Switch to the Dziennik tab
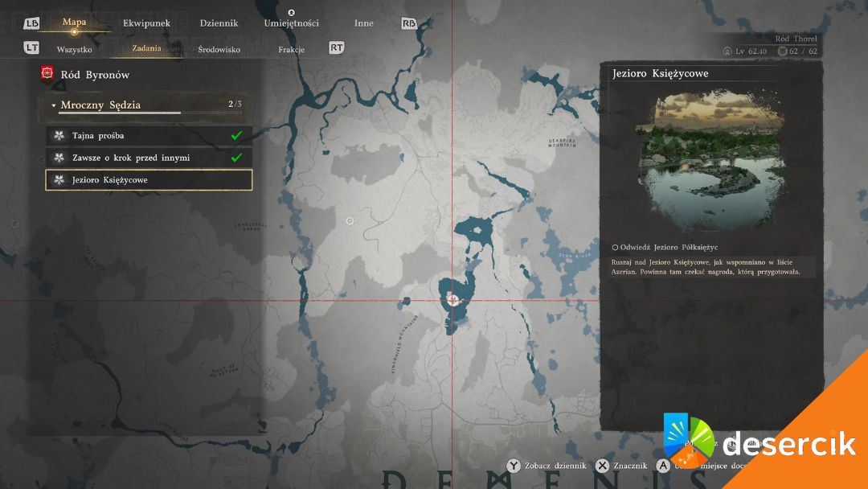The height and width of the screenshot is (489, 868). click(219, 23)
